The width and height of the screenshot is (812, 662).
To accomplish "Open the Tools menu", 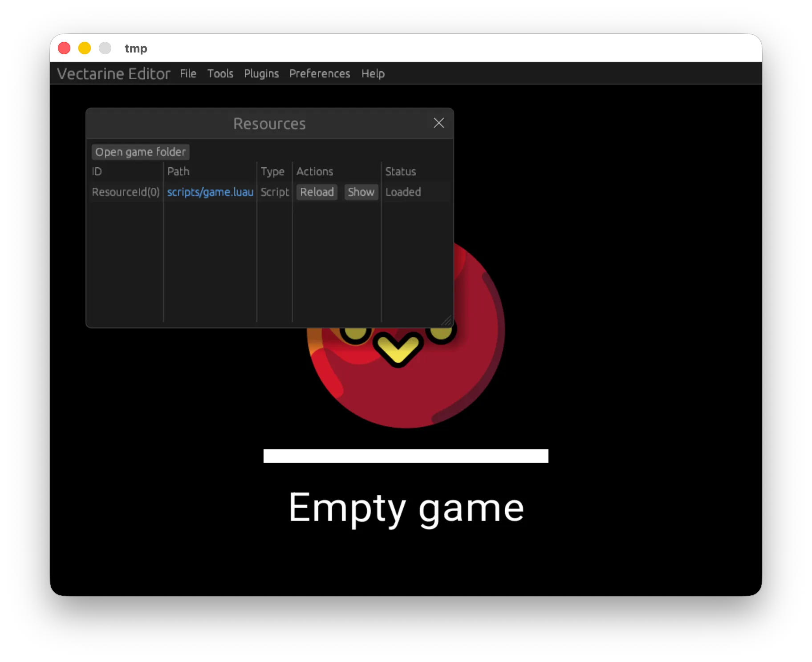I will (x=220, y=73).
